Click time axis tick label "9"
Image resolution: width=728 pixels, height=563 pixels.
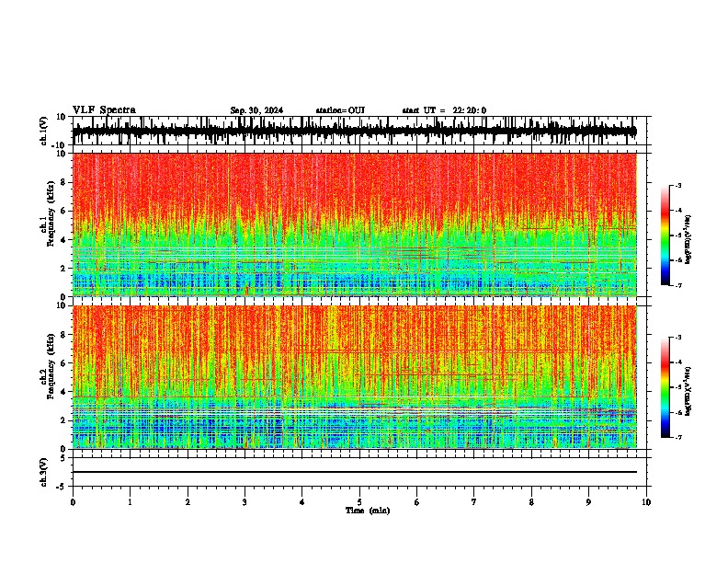pyautogui.click(x=588, y=502)
